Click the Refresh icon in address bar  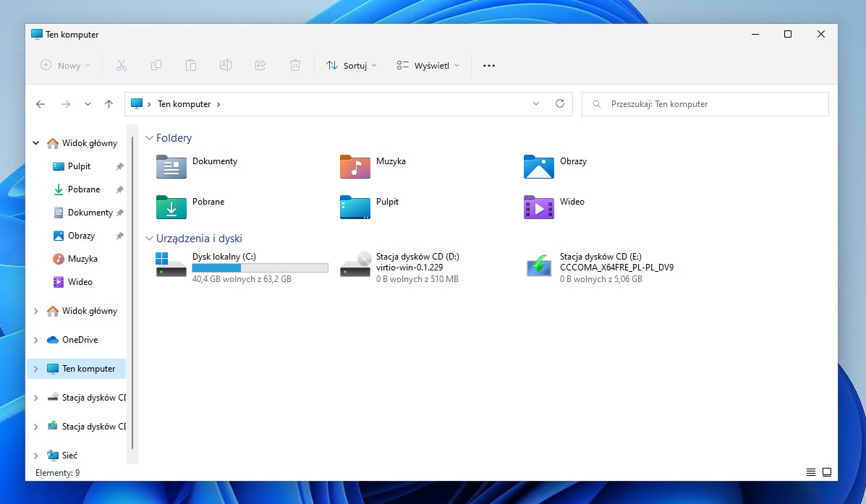[559, 103]
